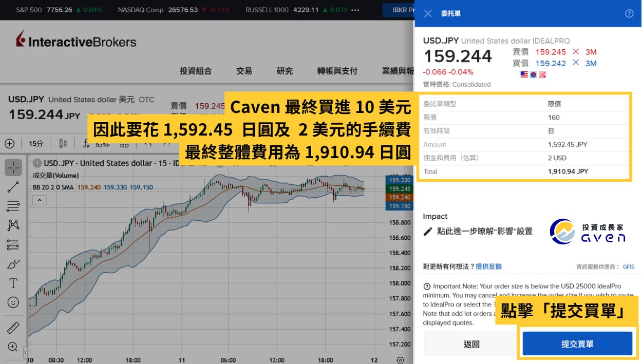The image size is (642, 364).
Task: Click Total value 1,910.94 JPY
Action: point(568,171)
